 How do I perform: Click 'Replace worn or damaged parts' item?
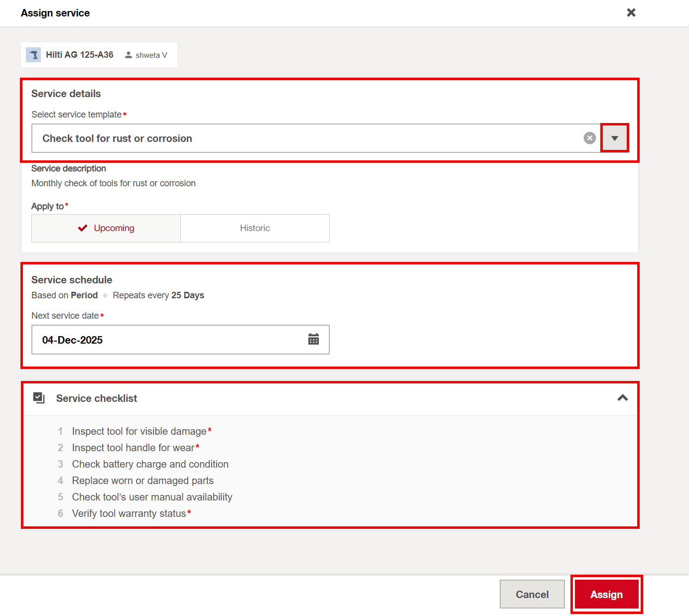pos(142,481)
